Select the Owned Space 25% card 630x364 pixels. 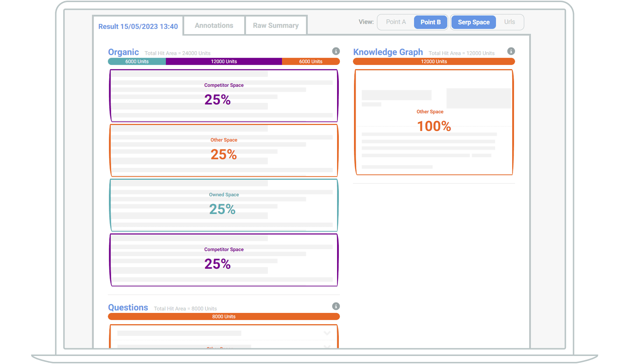[224, 205]
